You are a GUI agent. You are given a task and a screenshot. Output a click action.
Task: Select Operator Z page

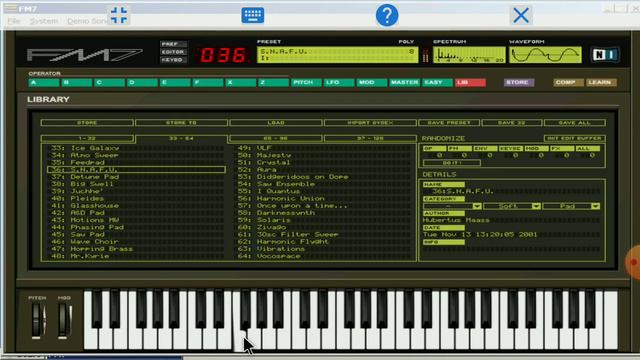(x=273, y=82)
